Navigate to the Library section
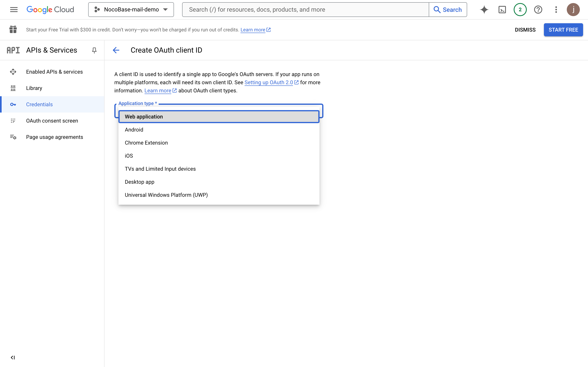This screenshot has width=588, height=367. (34, 88)
